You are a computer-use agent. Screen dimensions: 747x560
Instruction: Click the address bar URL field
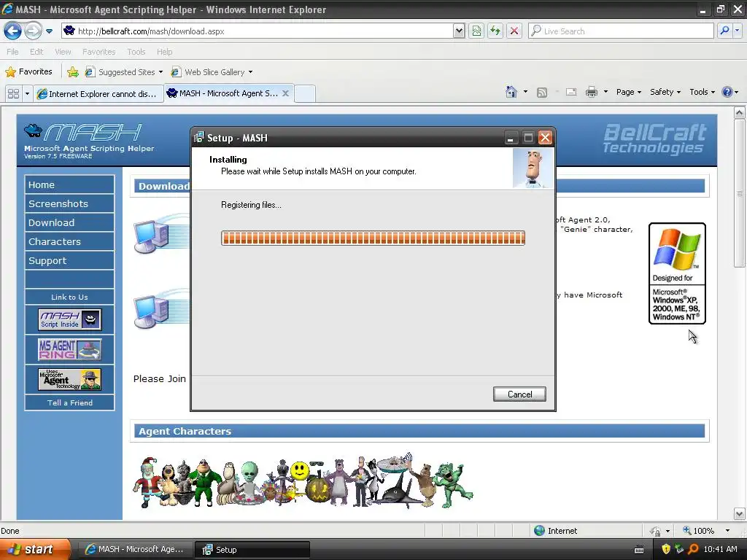point(258,31)
